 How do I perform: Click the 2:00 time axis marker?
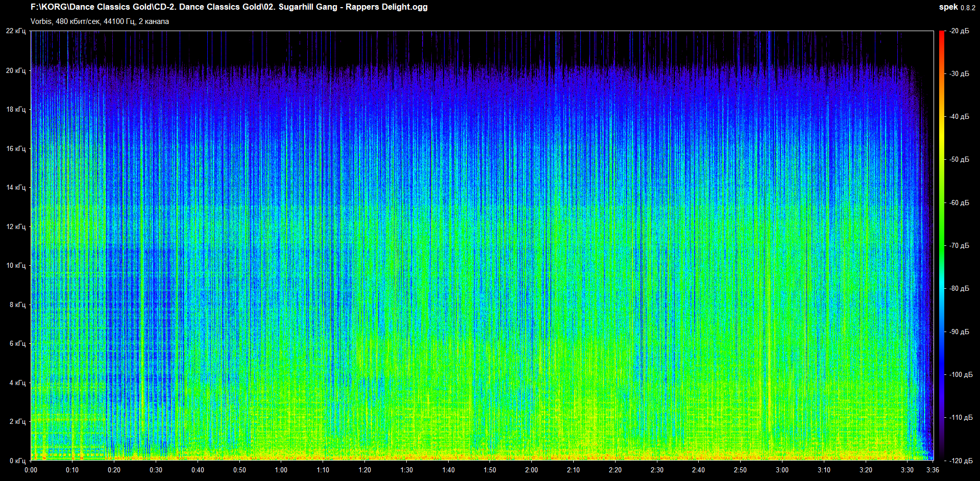(531, 470)
